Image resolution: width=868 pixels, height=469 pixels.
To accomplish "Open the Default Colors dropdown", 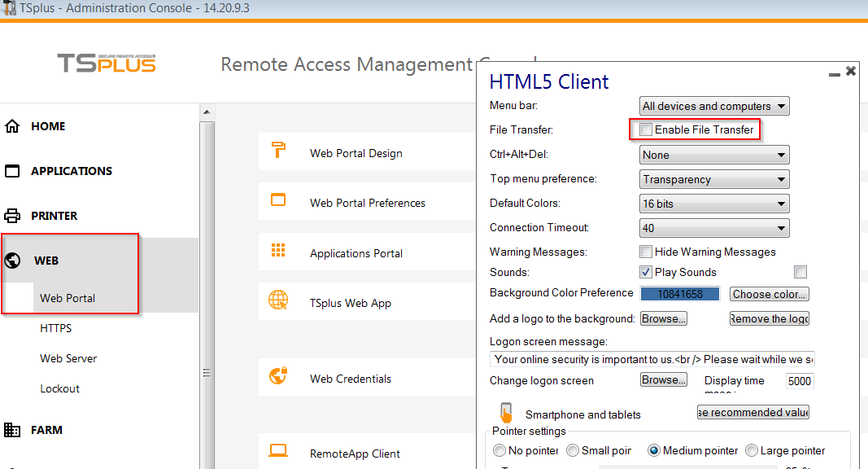I will [x=714, y=204].
